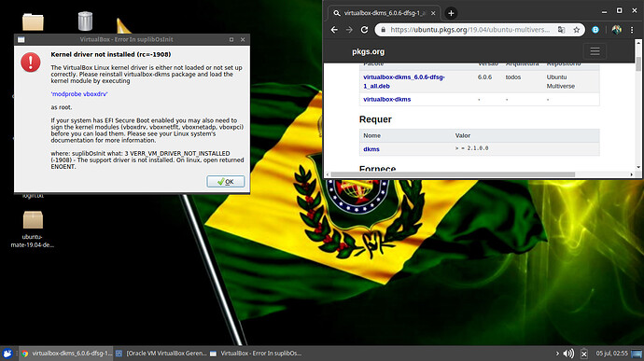Close the virtualbox-dkms browser tab

[433, 13]
